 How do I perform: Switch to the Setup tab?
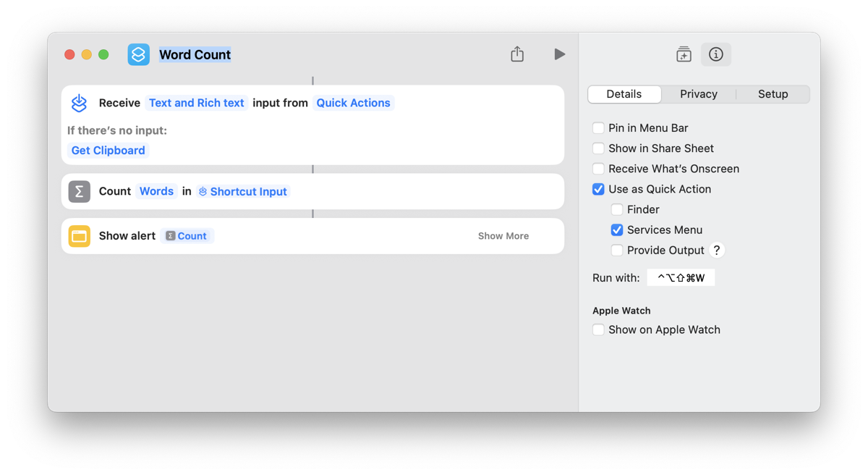773,94
